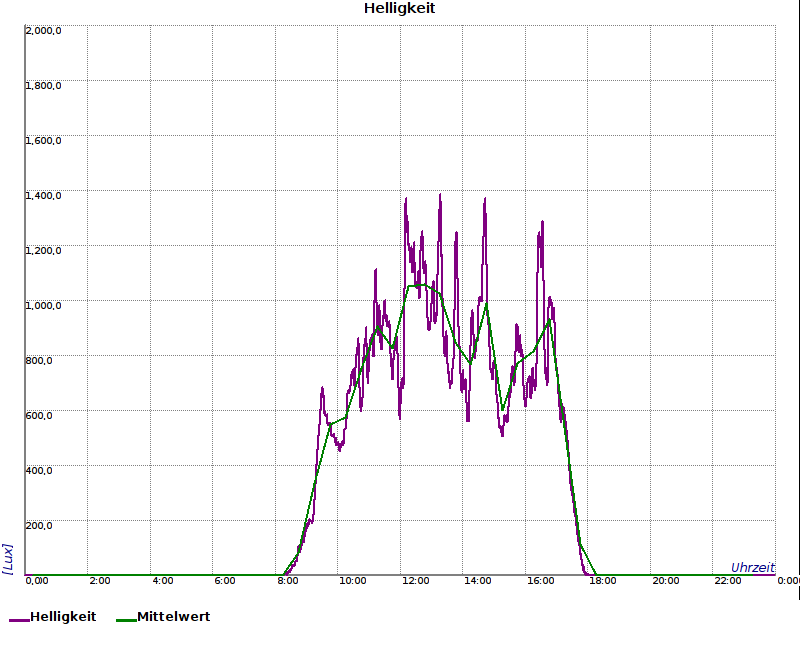
Task: Click the 18:00 time axis label
Action: coord(603,581)
